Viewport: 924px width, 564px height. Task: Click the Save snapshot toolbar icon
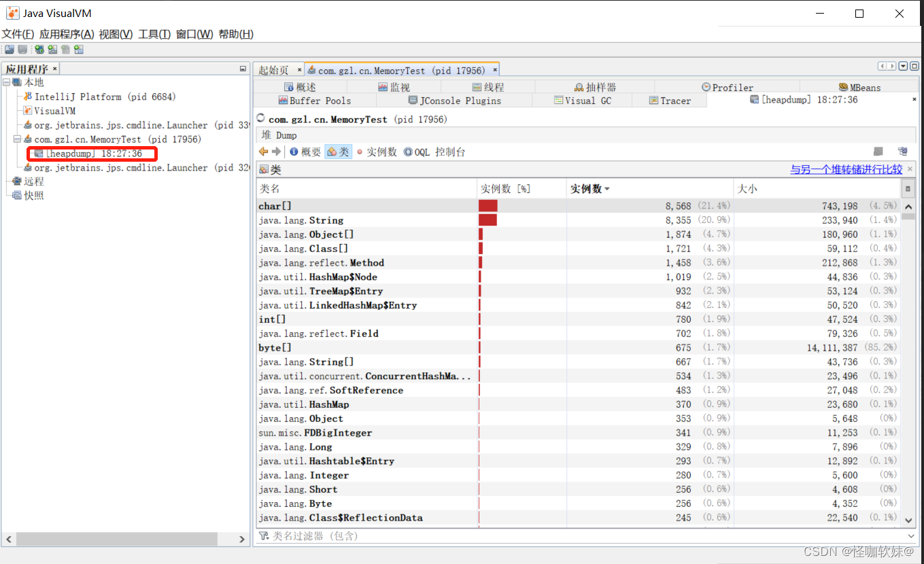coord(22,49)
